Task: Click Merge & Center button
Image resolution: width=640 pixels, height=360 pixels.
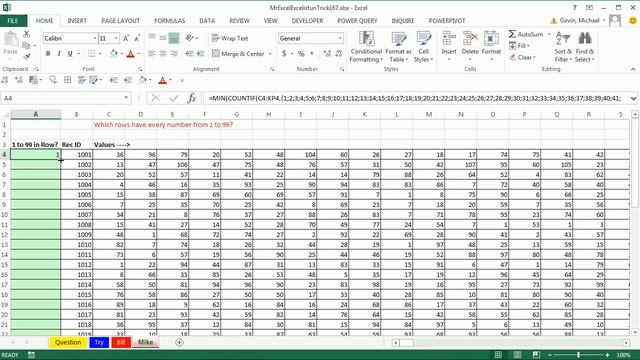Action: tap(239, 53)
